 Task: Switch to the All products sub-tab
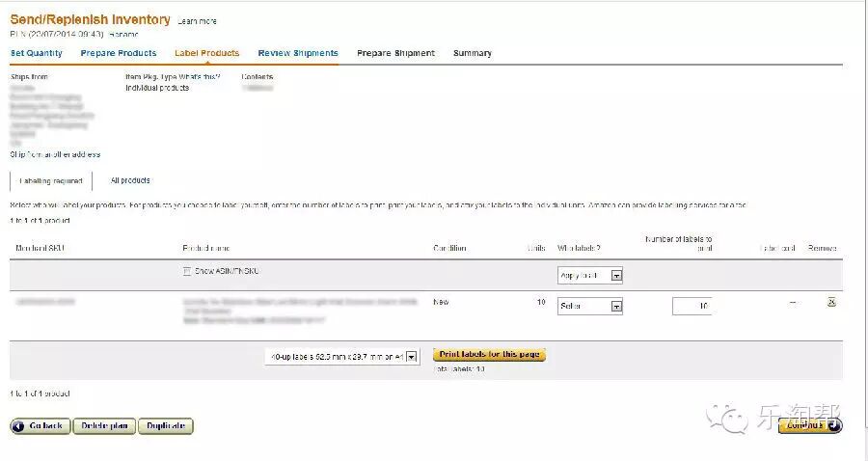(x=130, y=180)
